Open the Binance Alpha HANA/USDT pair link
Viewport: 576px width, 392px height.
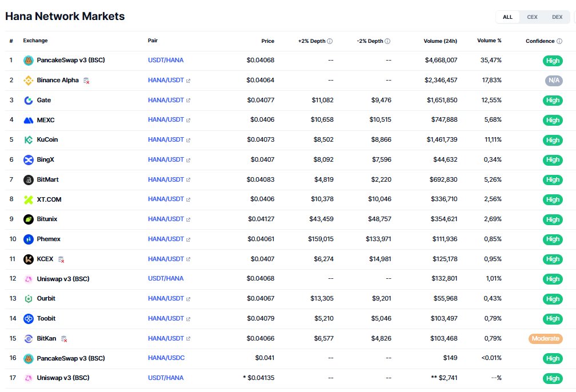tap(166, 80)
